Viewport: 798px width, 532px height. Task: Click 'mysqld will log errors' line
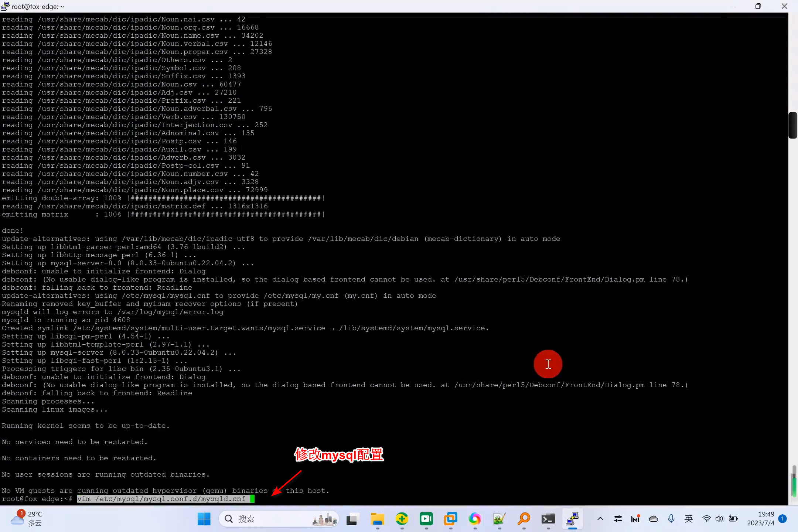coord(113,312)
